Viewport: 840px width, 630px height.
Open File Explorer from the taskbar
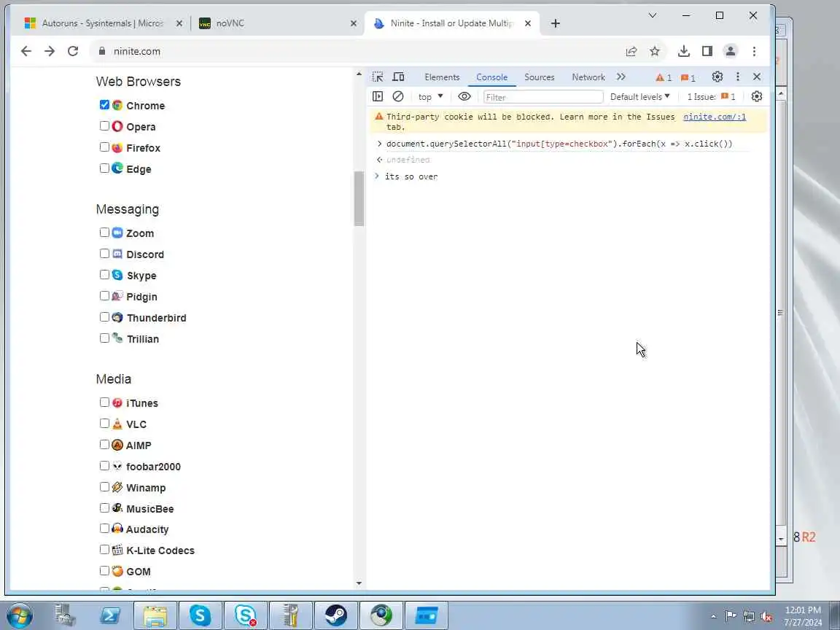[155, 615]
